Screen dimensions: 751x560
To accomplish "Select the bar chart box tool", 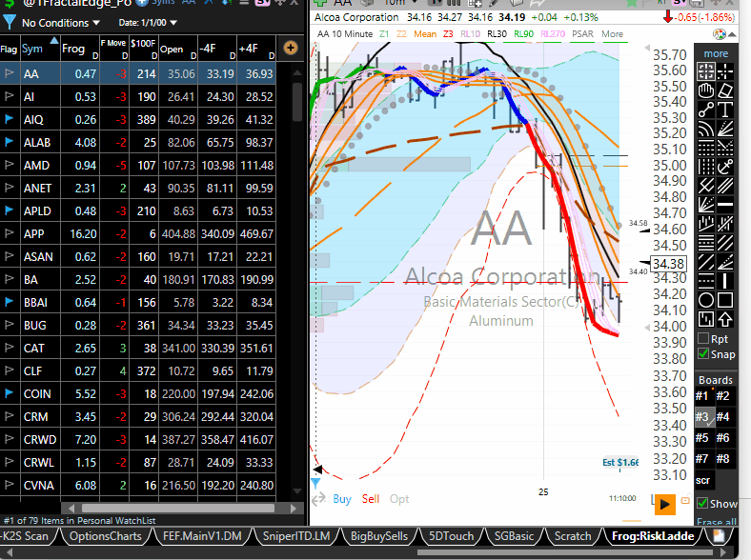I will pos(705,319).
